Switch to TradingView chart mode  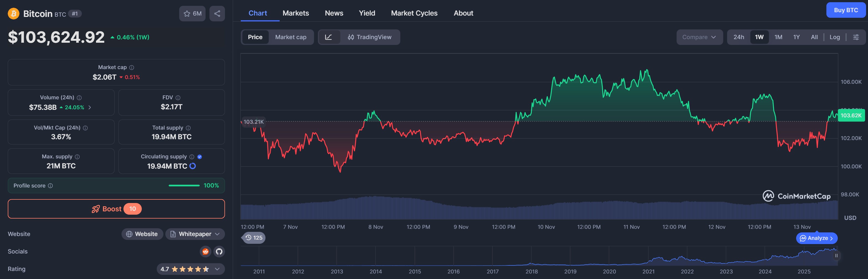pos(370,37)
